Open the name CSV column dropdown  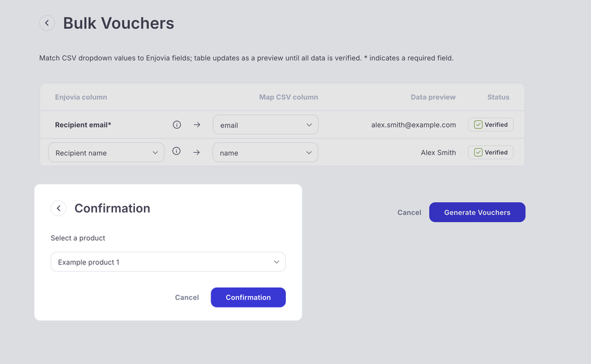tap(265, 153)
